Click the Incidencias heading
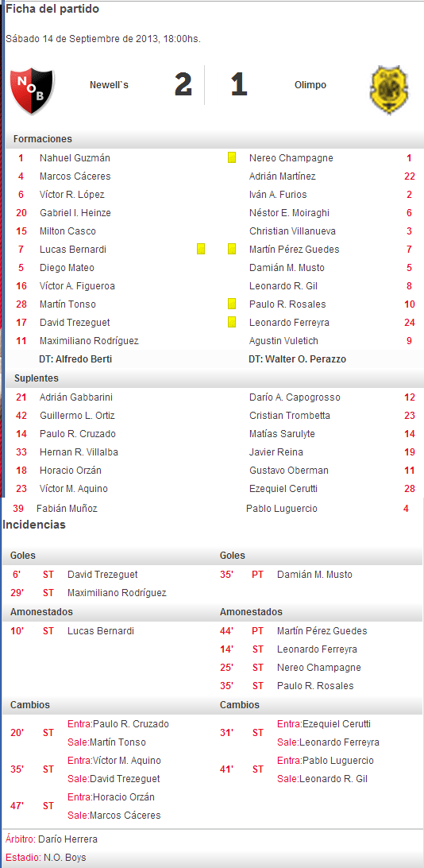This screenshot has width=424, height=868. [34, 525]
